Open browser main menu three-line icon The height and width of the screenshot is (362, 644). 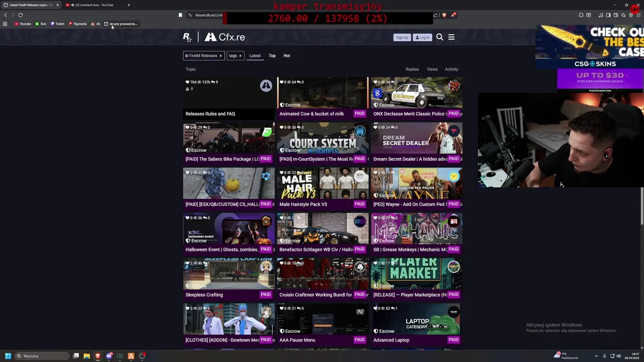(638, 15)
